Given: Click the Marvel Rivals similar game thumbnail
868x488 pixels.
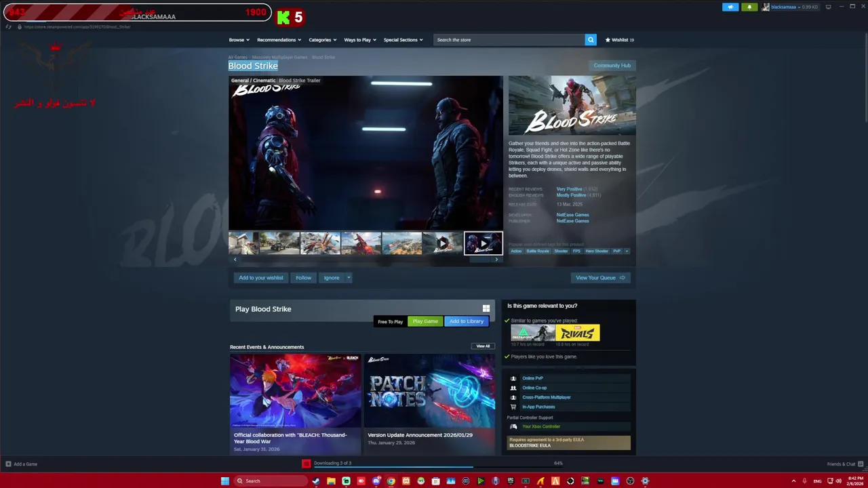Looking at the screenshot, I should click(x=578, y=333).
